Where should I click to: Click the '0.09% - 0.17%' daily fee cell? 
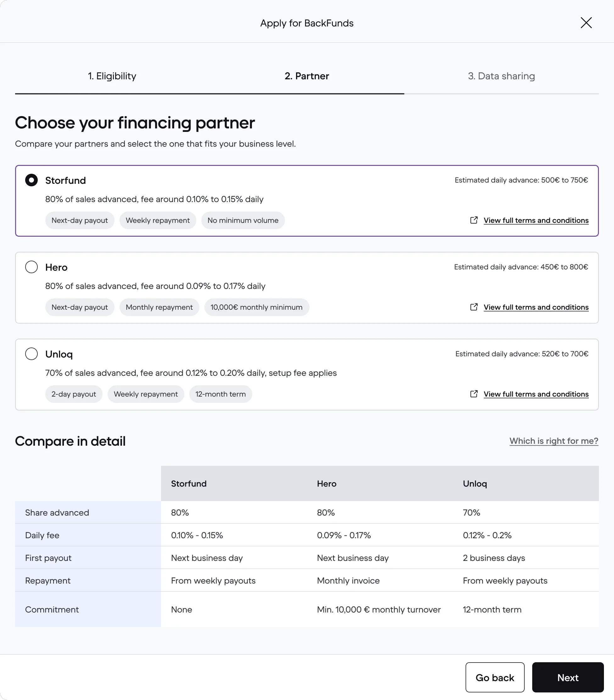coord(344,535)
